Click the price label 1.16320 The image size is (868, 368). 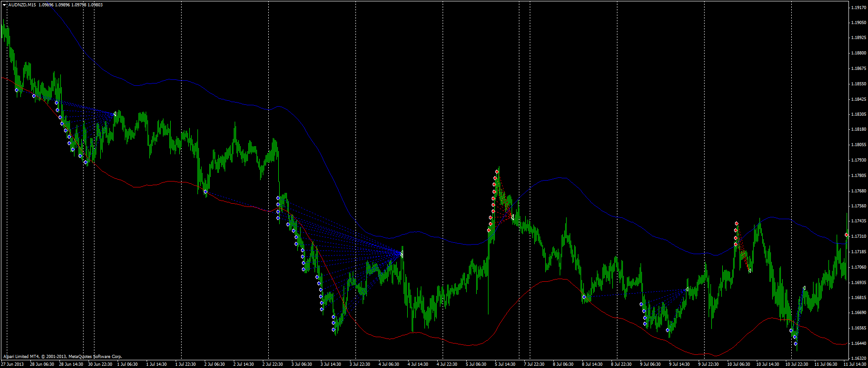[858, 358]
